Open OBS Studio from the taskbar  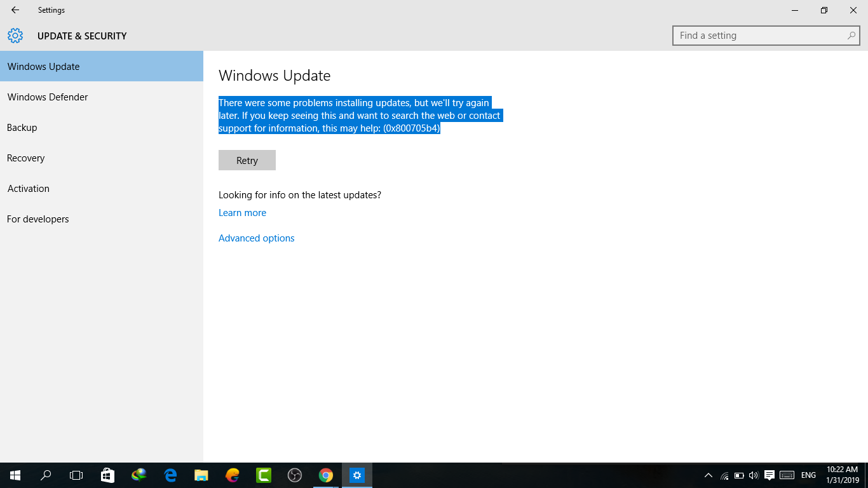pos(295,475)
